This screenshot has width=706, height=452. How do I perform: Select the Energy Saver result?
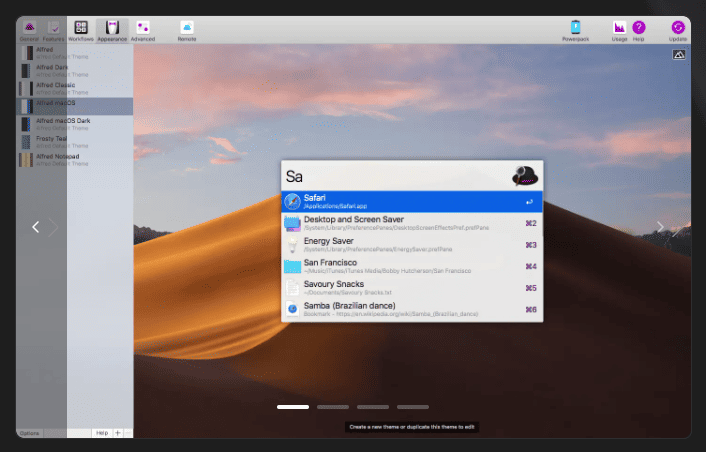click(412, 245)
